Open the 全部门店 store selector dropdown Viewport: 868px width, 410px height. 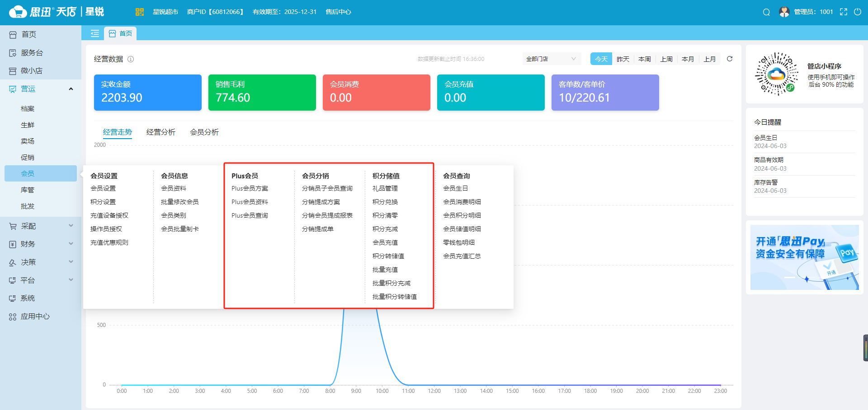[x=551, y=59]
